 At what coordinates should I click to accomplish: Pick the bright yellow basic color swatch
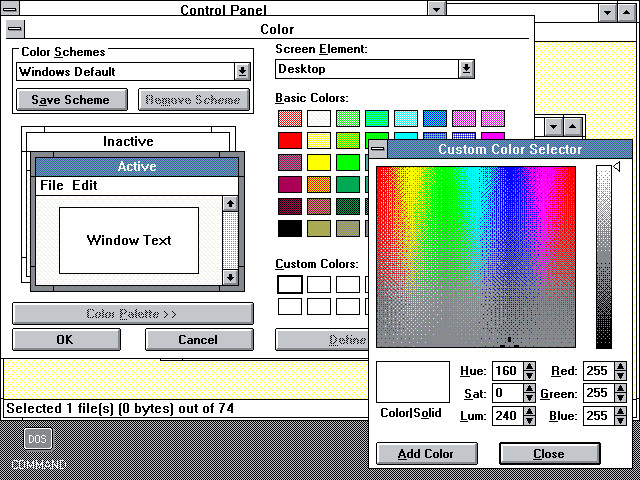[319, 162]
